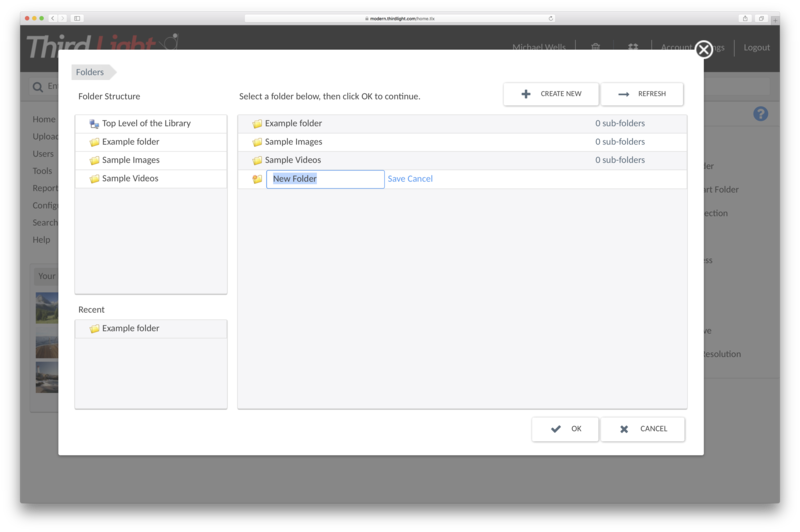Image resolution: width=800 pixels, height=532 pixels.
Task: Click folder icon beside Sample Videos in tree
Action: 94,179
